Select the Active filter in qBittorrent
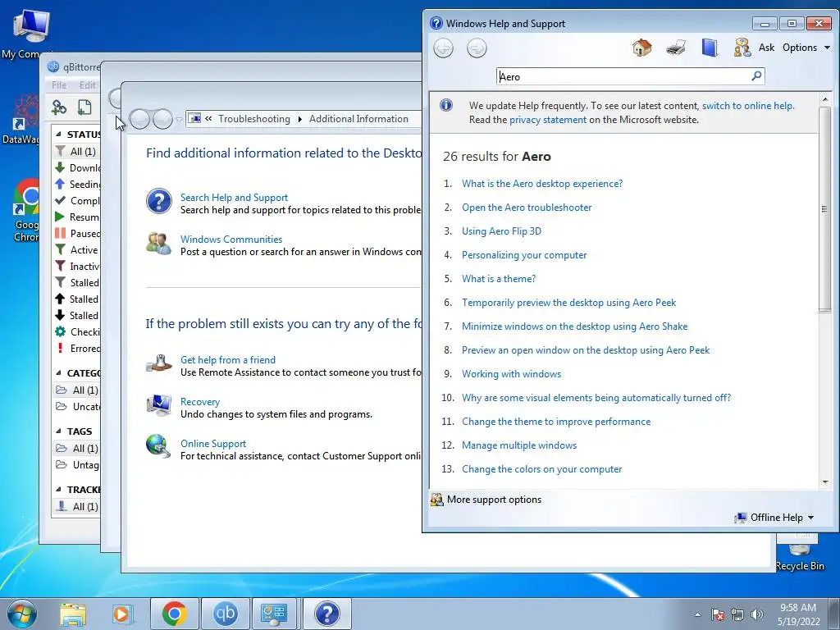 (x=78, y=250)
